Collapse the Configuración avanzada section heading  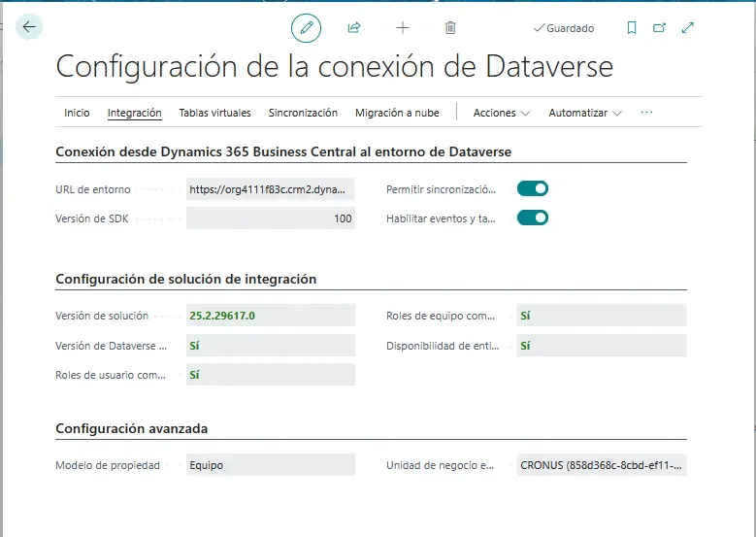pos(132,428)
